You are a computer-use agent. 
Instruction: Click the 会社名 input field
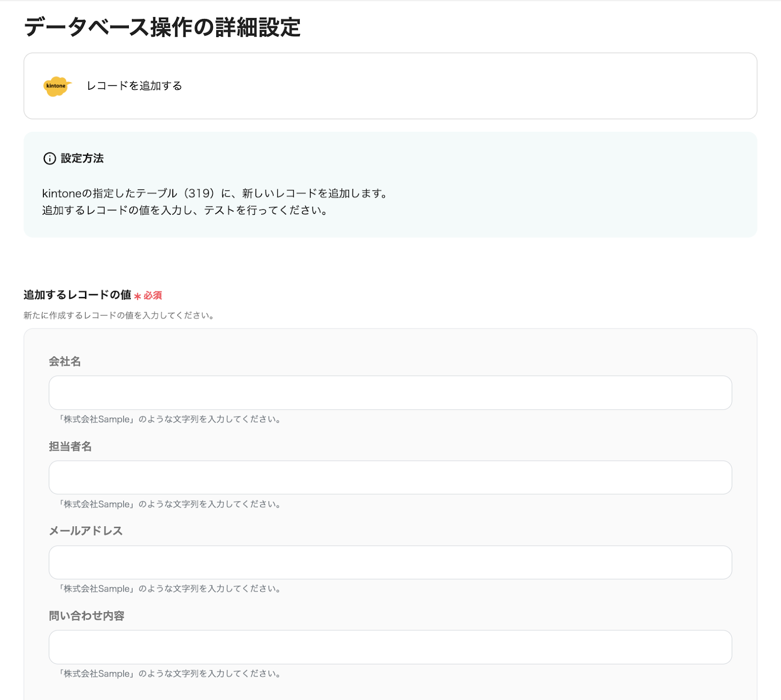click(390, 392)
